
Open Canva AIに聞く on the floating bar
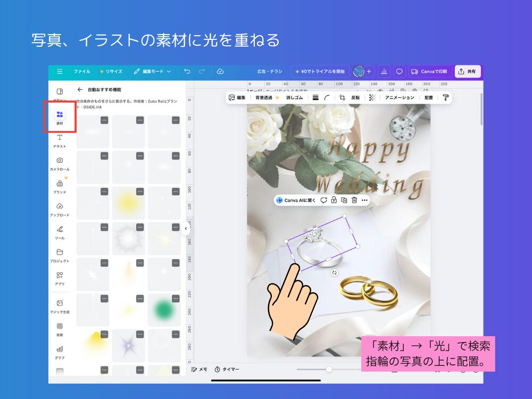[296, 199]
